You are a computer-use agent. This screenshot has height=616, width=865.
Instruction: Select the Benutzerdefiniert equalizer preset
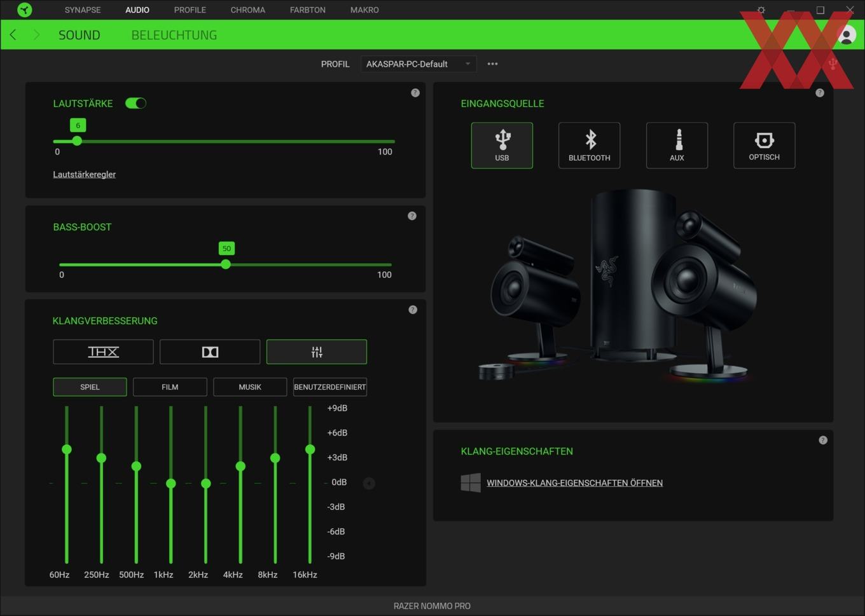[330, 387]
